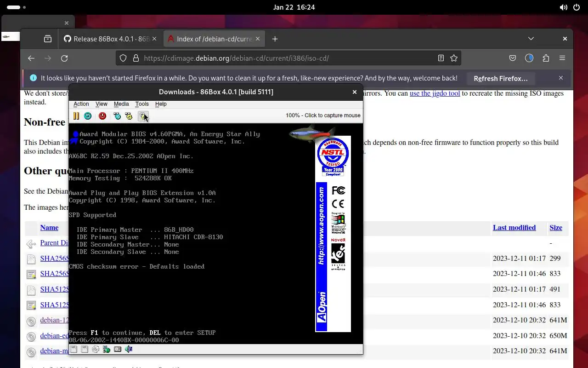This screenshot has width=588, height=368.
Task: Click the red ACPI shutdown icon in 86Box
Action: 102,116
